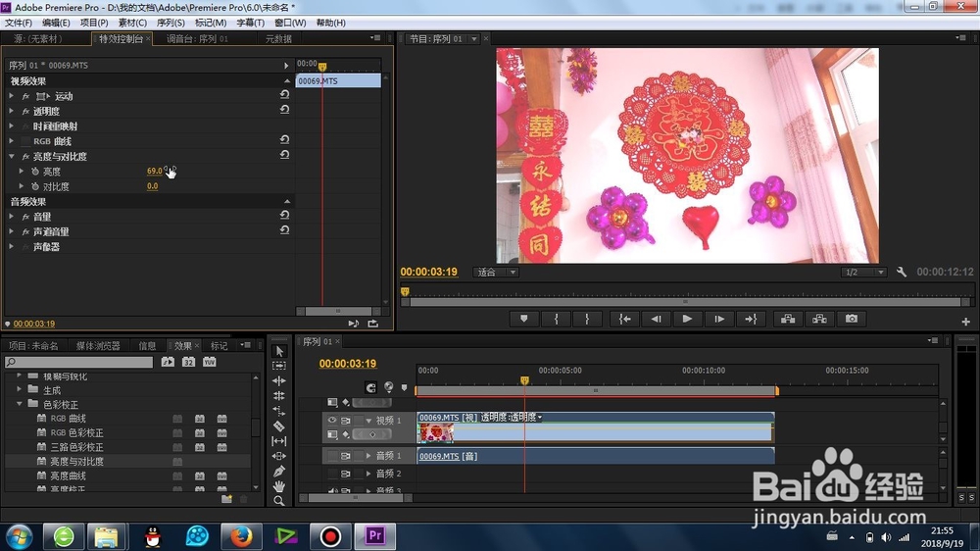Select the Slip tool
Screen dimensions: 980x551
pyautogui.click(x=279, y=441)
